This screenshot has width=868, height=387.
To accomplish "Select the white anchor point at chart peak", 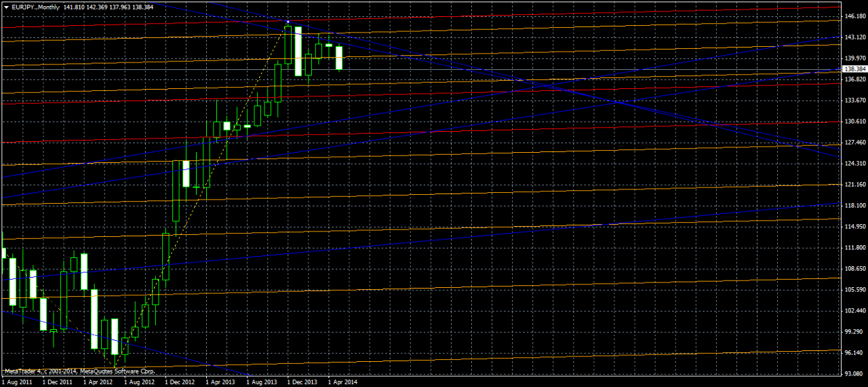I will [288, 22].
